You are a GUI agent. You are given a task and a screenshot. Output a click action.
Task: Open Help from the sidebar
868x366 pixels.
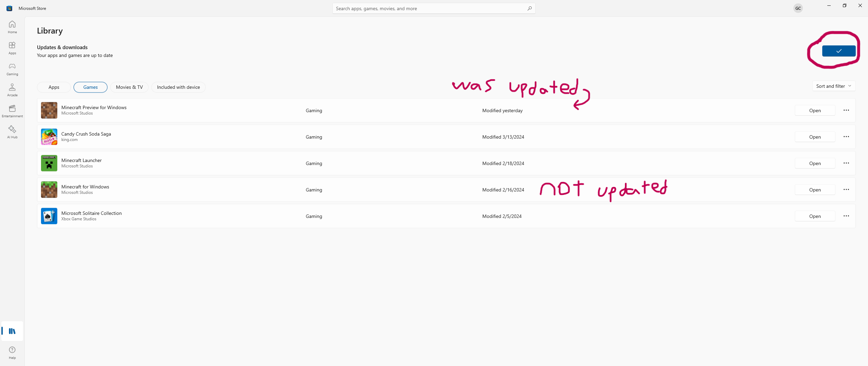(12, 352)
